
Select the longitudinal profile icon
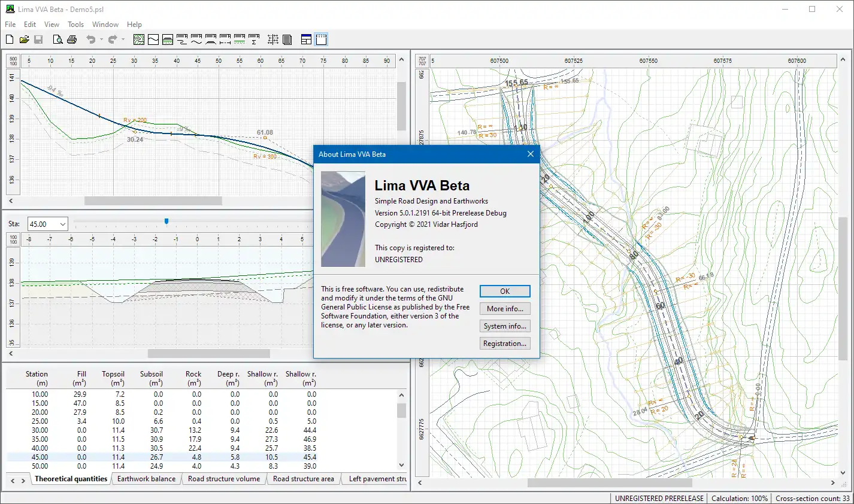pyautogui.click(x=154, y=39)
